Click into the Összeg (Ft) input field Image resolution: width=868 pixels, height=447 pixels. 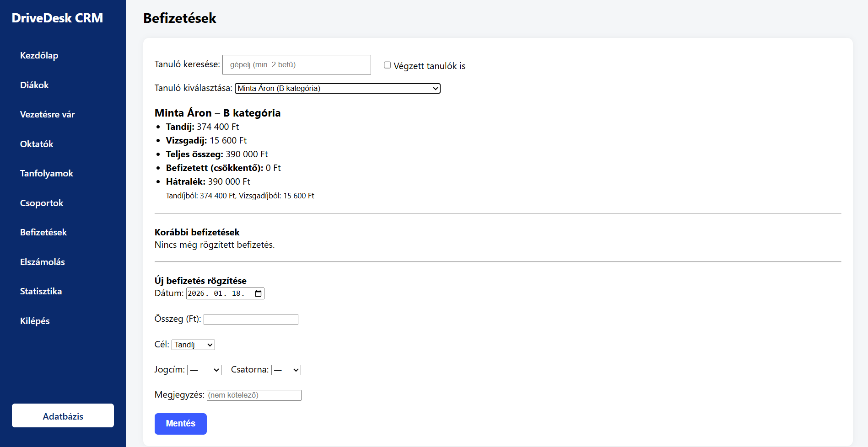251,319
